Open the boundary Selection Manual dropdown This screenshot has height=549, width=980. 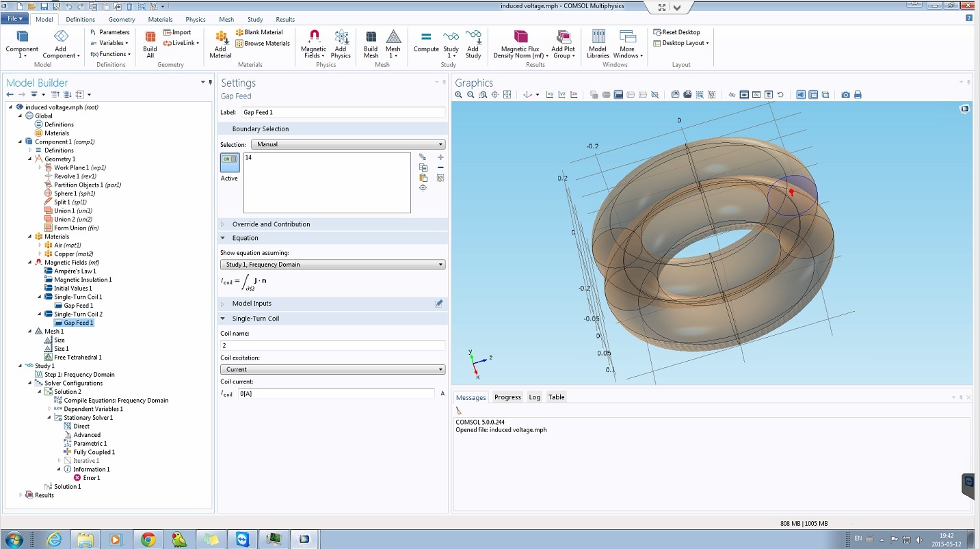coord(347,145)
